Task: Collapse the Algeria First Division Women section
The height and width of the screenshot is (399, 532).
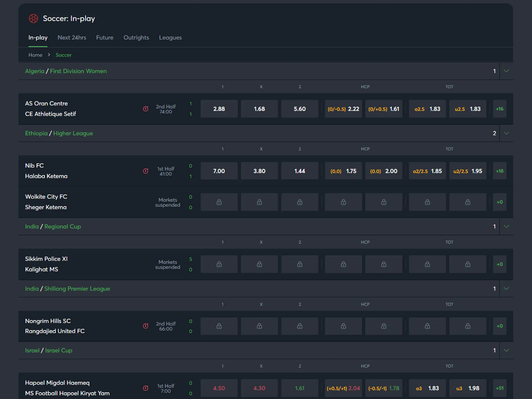Action: point(506,71)
